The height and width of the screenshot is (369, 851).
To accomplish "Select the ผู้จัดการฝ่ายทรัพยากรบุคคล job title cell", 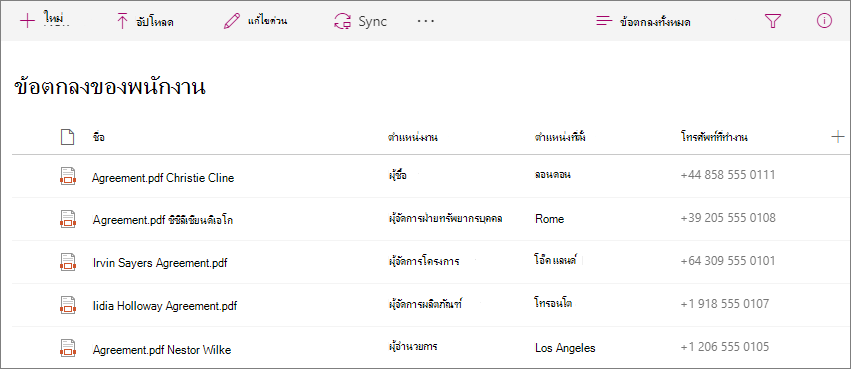I will coord(446,218).
